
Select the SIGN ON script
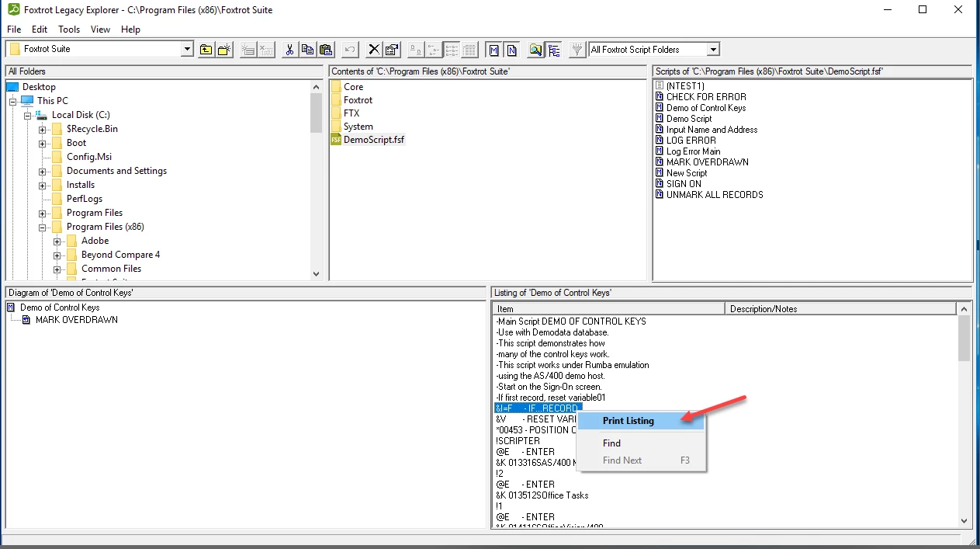[x=684, y=184]
